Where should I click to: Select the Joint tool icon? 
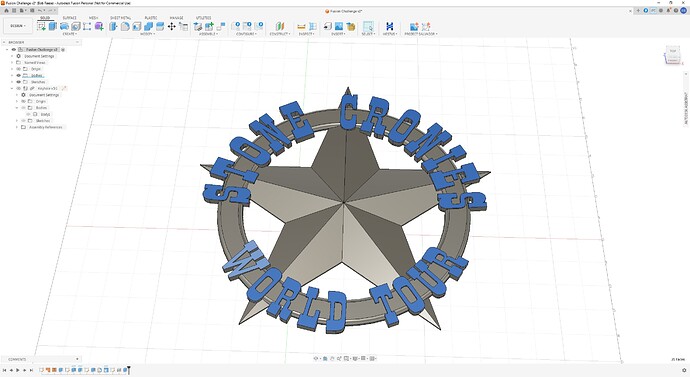point(221,26)
